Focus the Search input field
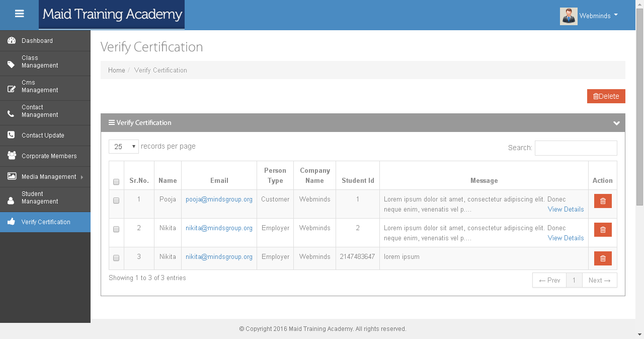The height and width of the screenshot is (339, 644). click(576, 148)
